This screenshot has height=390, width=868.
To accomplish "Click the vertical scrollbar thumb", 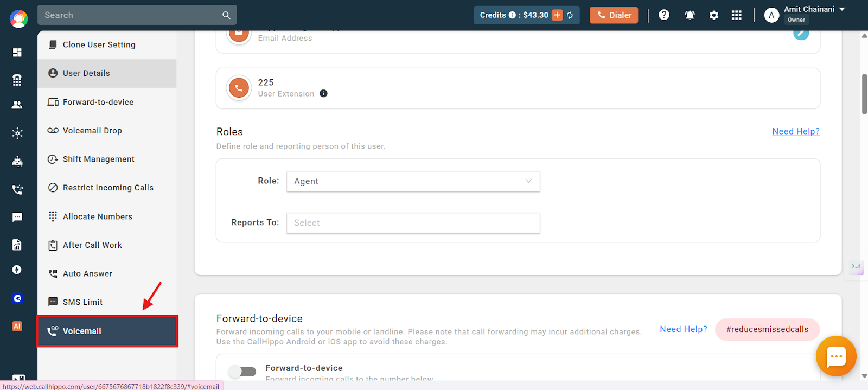I will pos(864,94).
